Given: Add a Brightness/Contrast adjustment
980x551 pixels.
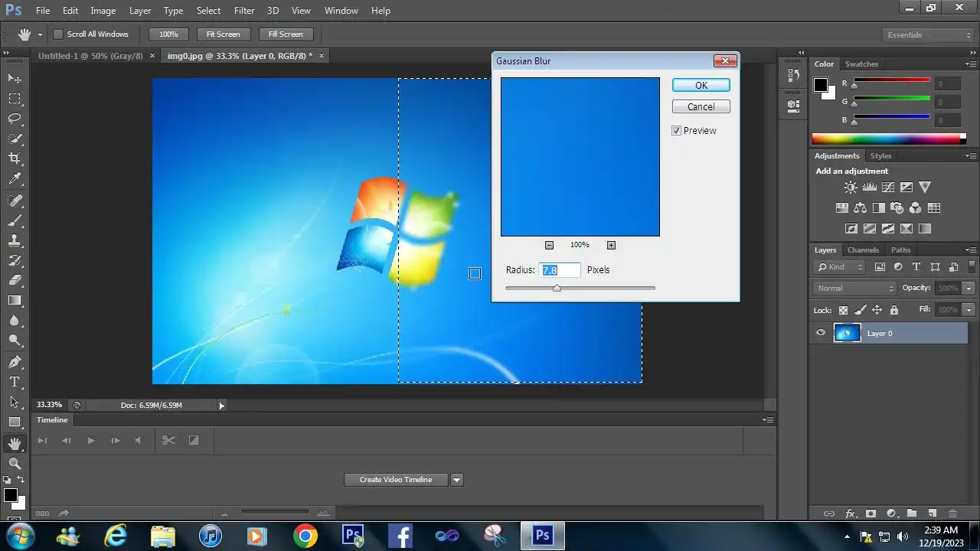Looking at the screenshot, I should [x=851, y=187].
